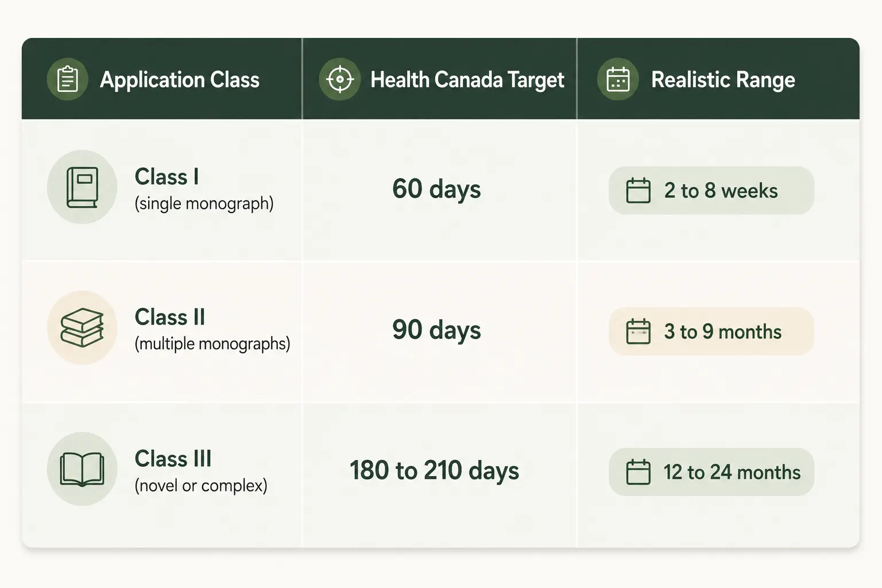The image size is (882, 588).
Task: Select the 3 to 9 months badge
Action: click(x=711, y=331)
